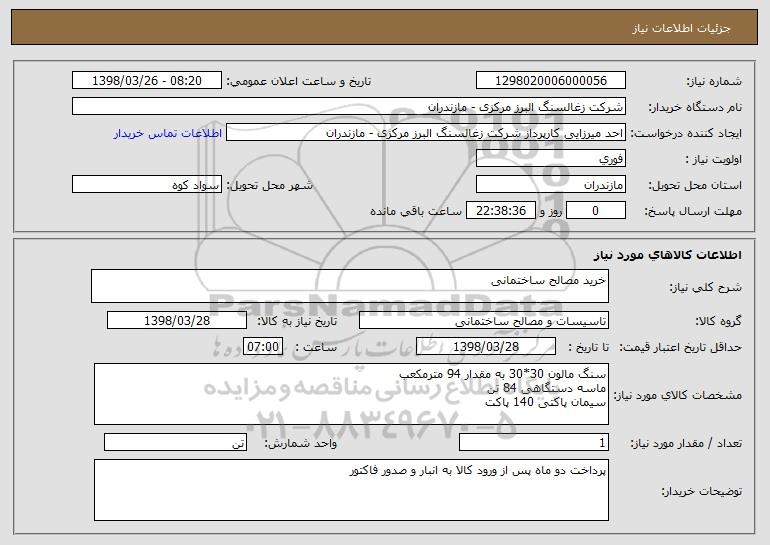Click the label نام دستگاه خریدار

pos(695,107)
